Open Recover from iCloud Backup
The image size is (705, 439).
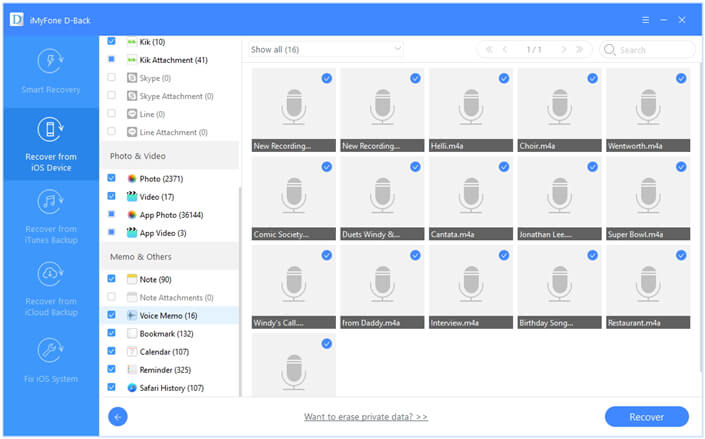coord(50,289)
